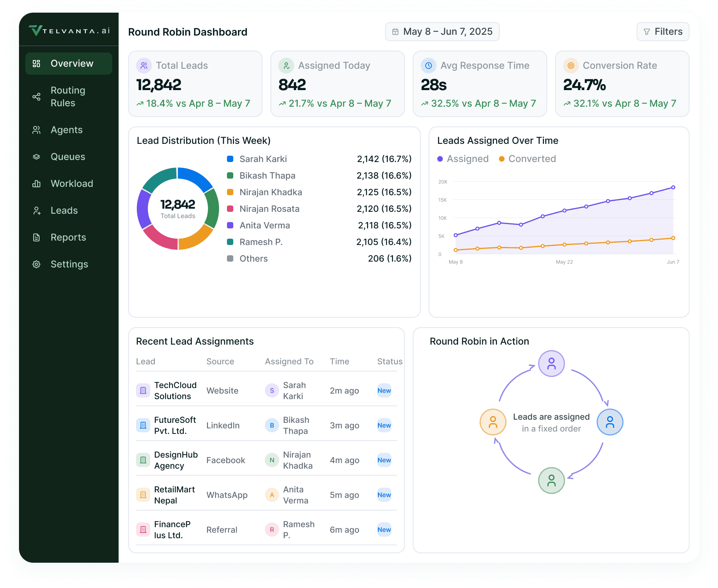Viewport: 718px width, 588px height.
Task: Click the New badge in the FinancePlus row
Action: point(384,530)
